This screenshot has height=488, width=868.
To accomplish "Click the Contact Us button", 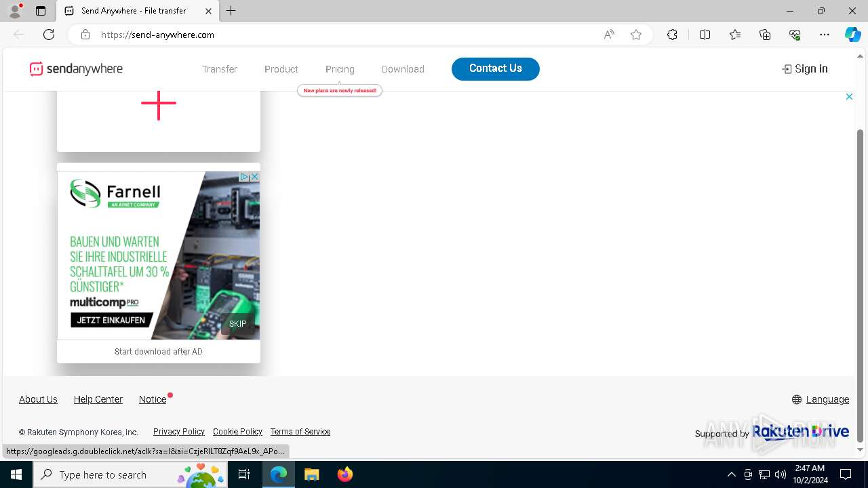I will 496,68.
